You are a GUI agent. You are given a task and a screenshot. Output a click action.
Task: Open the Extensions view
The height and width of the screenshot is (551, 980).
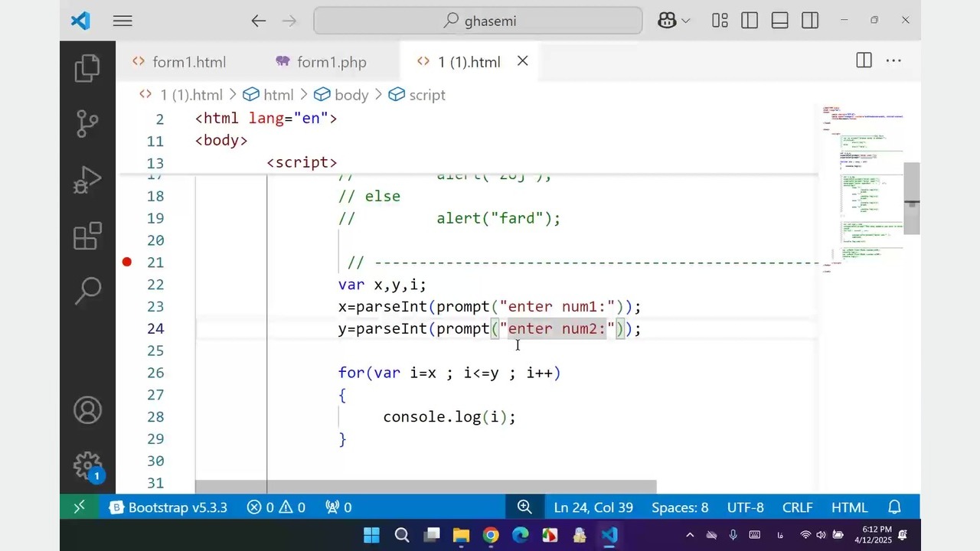tap(87, 236)
